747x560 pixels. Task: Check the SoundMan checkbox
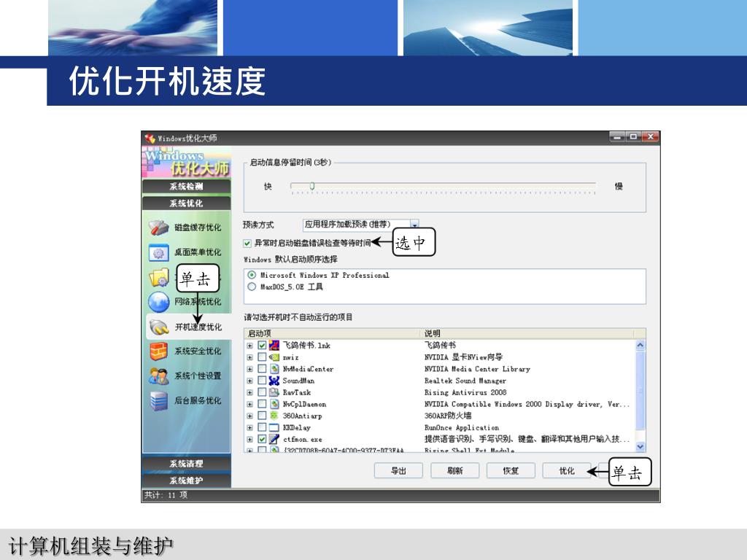point(262,381)
